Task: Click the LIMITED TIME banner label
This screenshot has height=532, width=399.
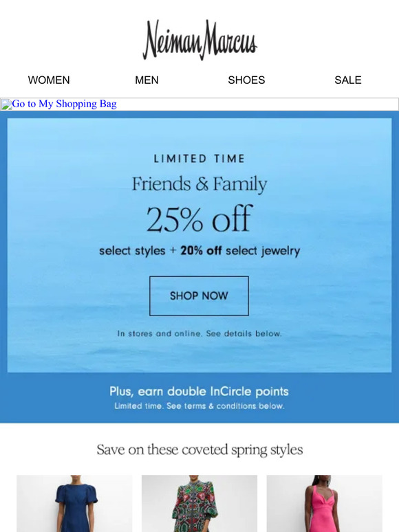Action: pos(199,159)
